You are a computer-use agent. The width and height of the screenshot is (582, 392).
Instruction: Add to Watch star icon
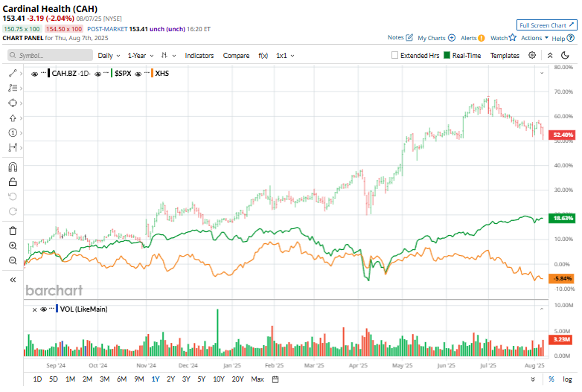513,37
